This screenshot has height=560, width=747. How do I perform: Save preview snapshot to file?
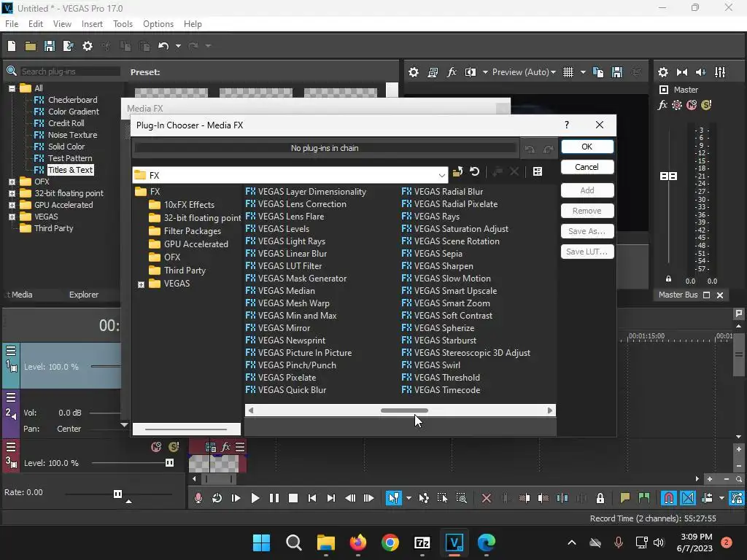[617, 72]
